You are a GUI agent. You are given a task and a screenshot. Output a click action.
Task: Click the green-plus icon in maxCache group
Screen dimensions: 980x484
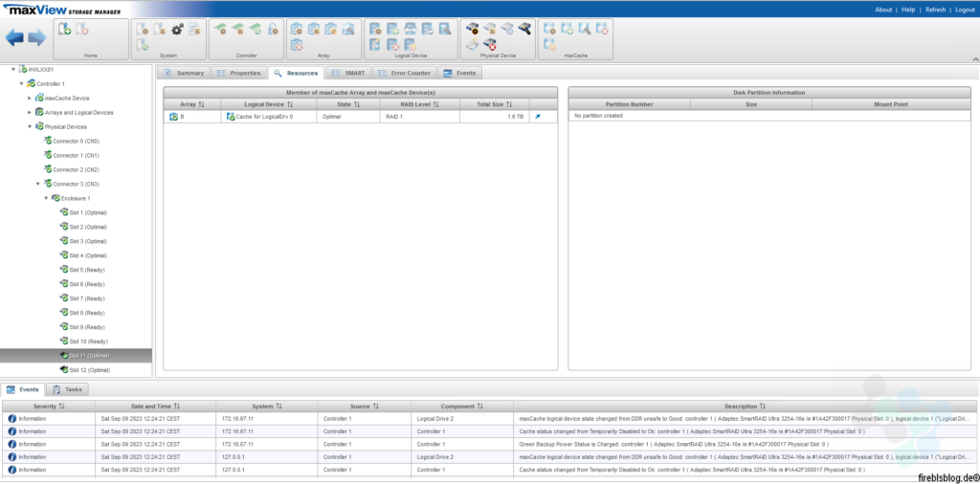point(567,29)
